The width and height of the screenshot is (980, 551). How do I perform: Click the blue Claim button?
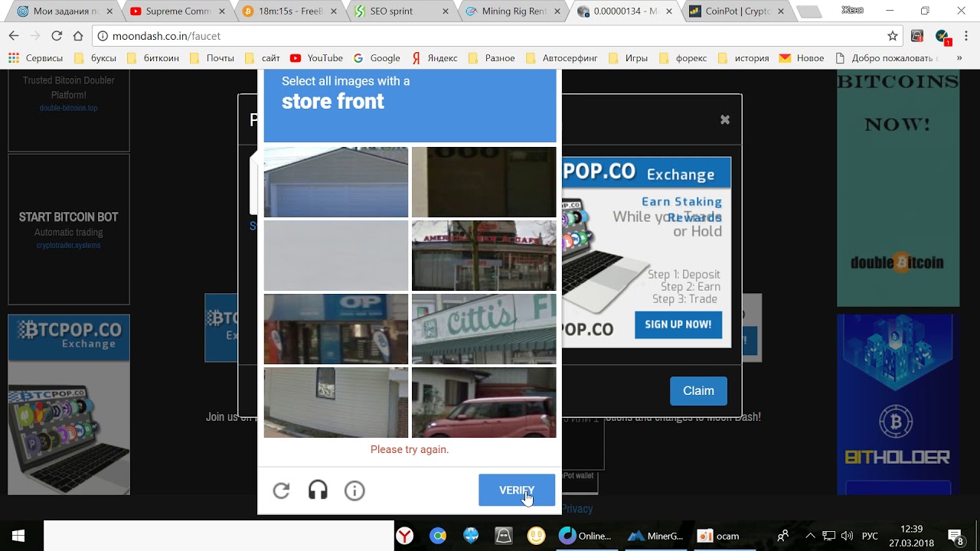pyautogui.click(x=698, y=391)
